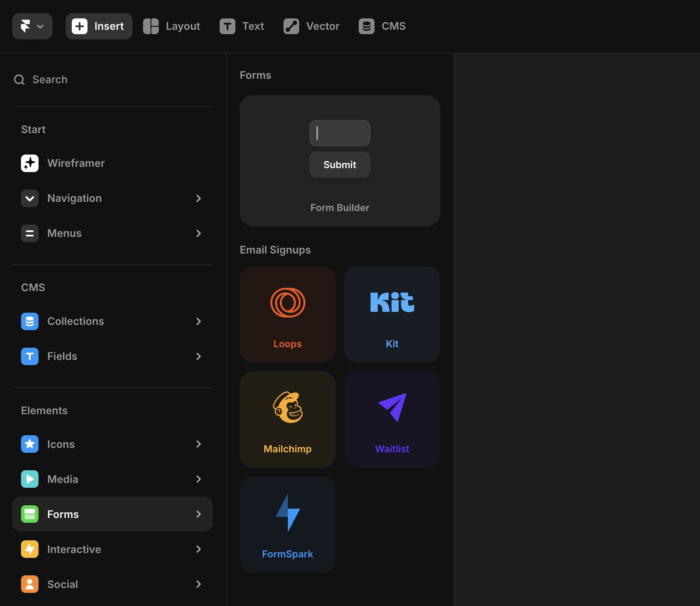Click the Fields label in CMS section

(62, 356)
